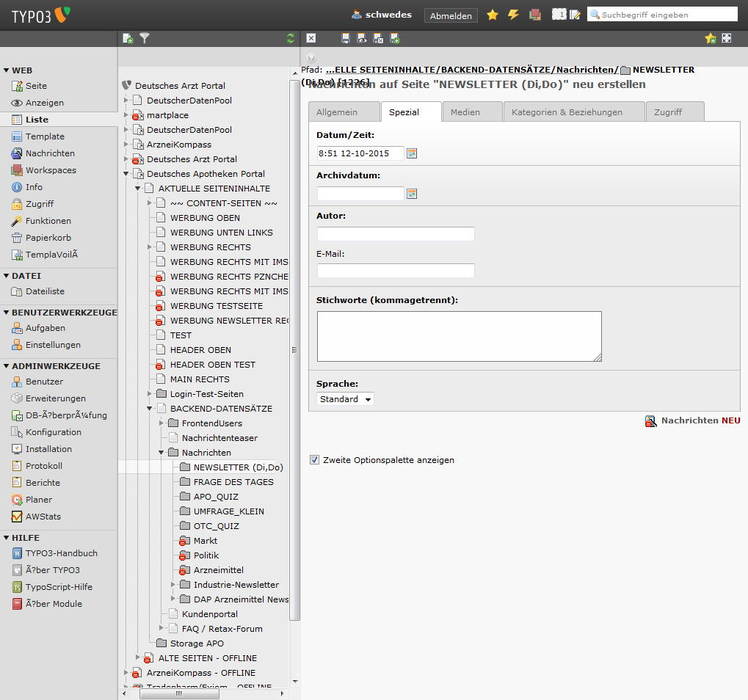Select FRAGE DES TAGES in page tree
This screenshot has height=700, width=748.
233,482
